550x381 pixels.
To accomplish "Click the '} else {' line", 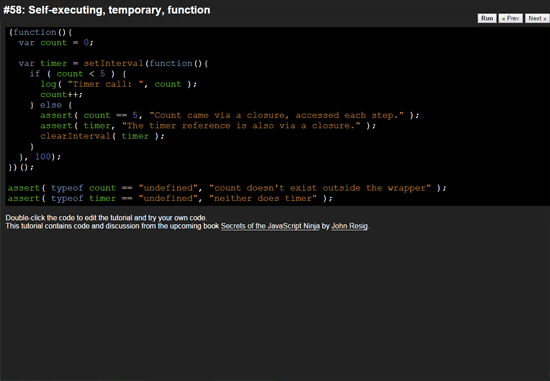I will click(x=51, y=105).
